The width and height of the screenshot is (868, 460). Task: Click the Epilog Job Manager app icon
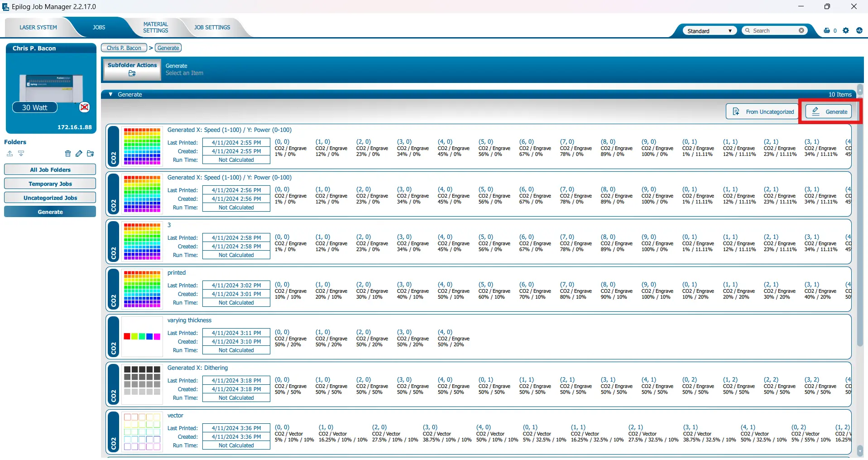pyautogui.click(x=5, y=7)
